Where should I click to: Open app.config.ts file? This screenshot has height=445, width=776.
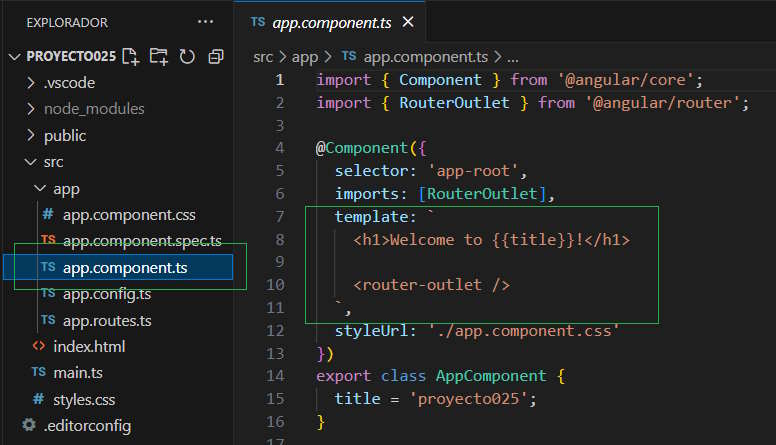point(107,294)
